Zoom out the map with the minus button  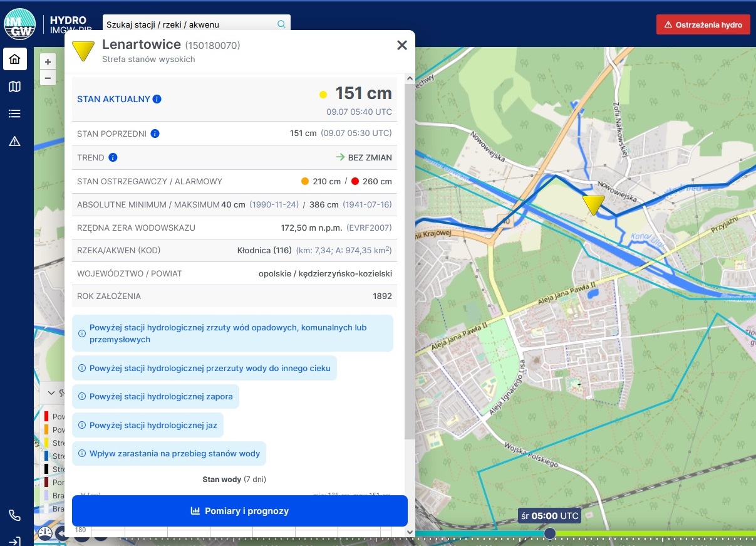click(x=48, y=78)
